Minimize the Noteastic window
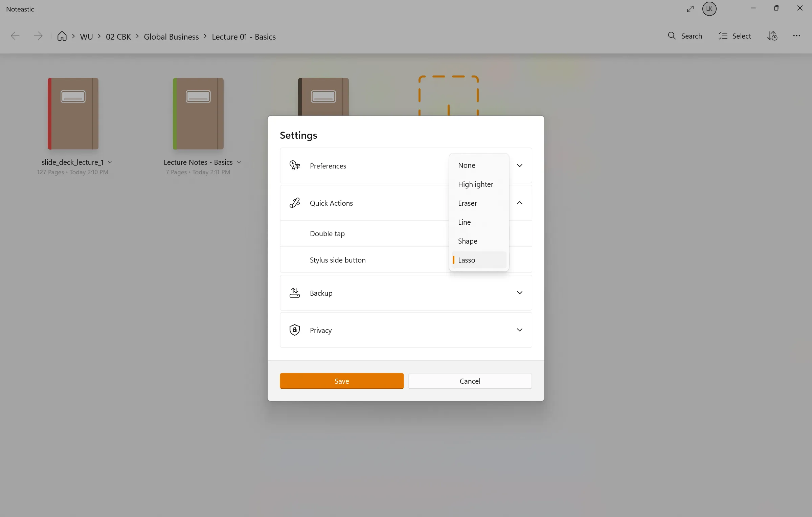Image resolution: width=812 pixels, height=517 pixels. [x=753, y=8]
